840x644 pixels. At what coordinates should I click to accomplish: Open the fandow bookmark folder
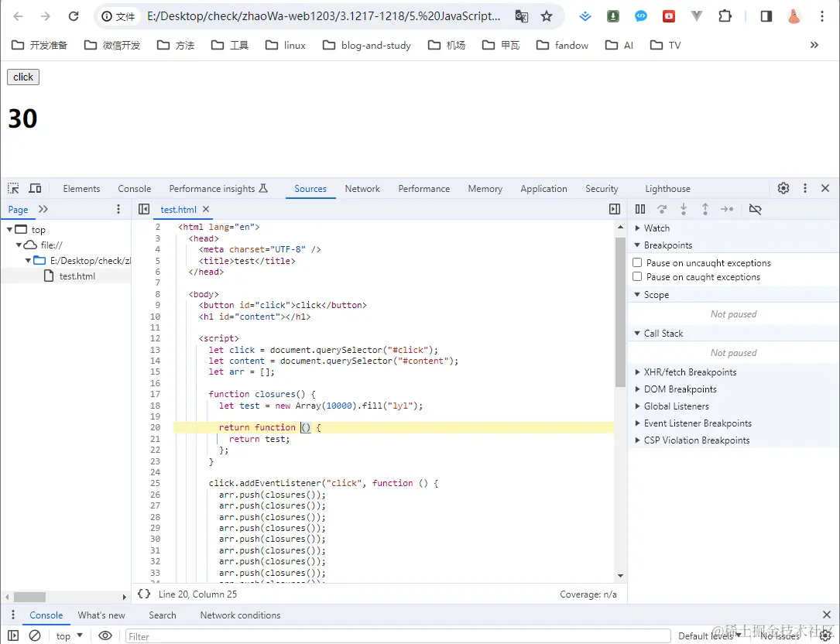click(x=562, y=45)
